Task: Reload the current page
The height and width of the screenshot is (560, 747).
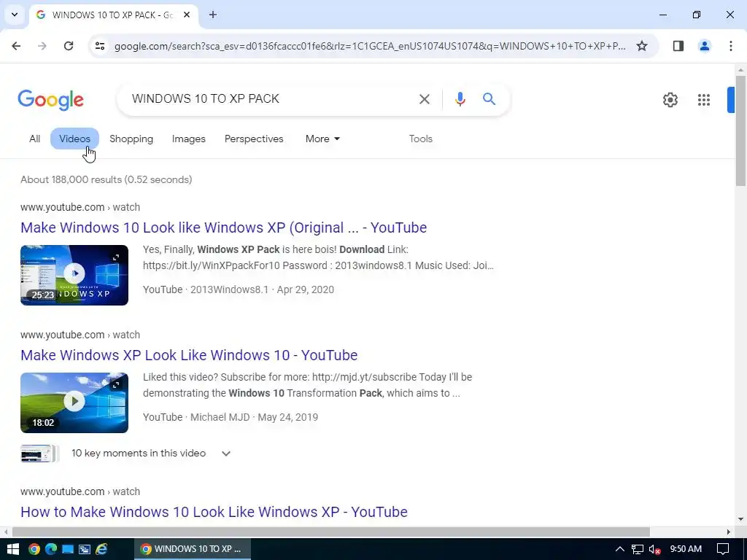Action: (x=69, y=46)
